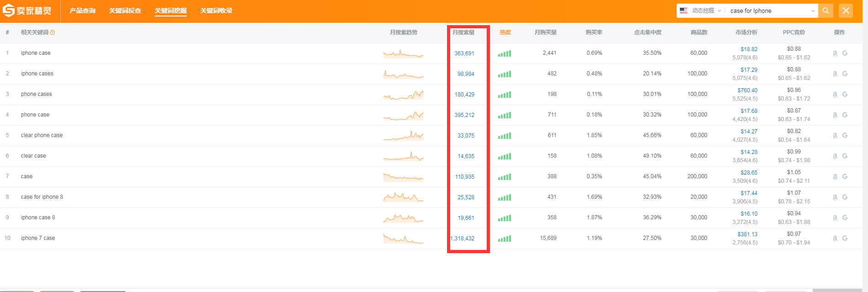Screen dimensions: 868x292
Task: View search trend chart for iphone case
Action: point(403,54)
